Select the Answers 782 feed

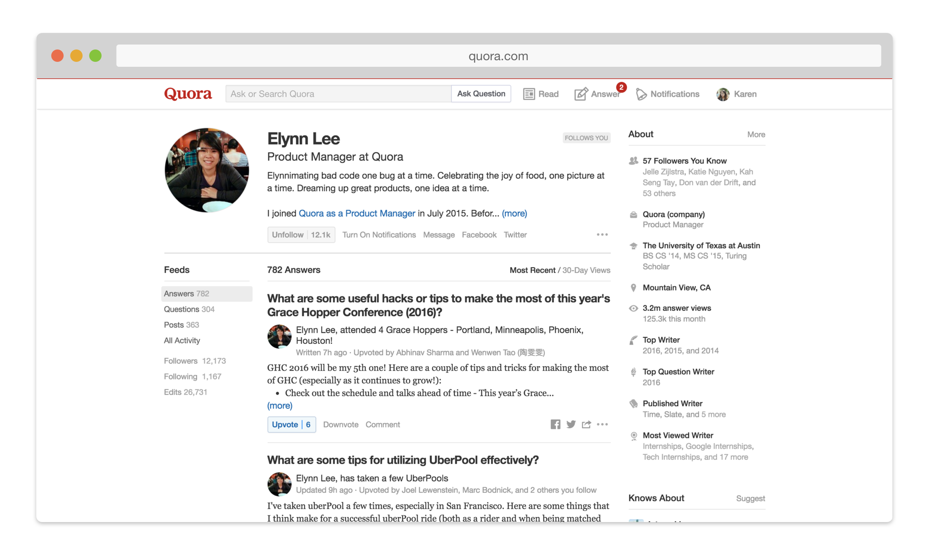207,294
